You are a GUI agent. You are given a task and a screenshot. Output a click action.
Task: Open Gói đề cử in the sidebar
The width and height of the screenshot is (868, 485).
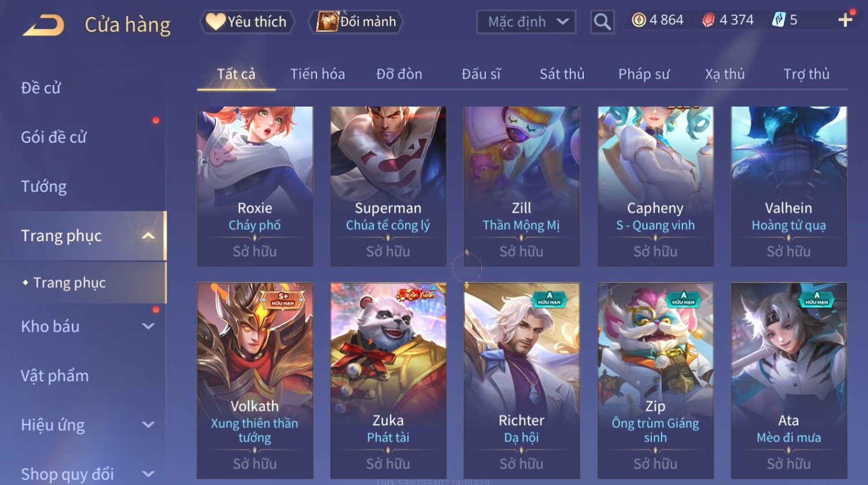click(x=54, y=137)
